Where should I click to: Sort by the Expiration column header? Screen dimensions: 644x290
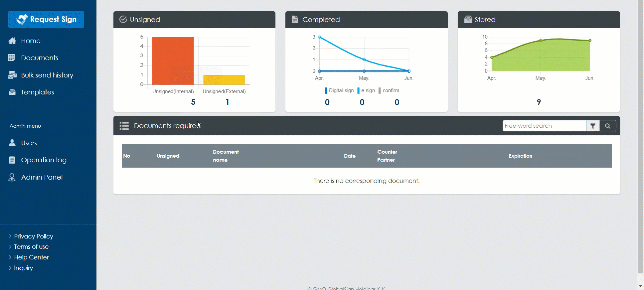pos(520,156)
